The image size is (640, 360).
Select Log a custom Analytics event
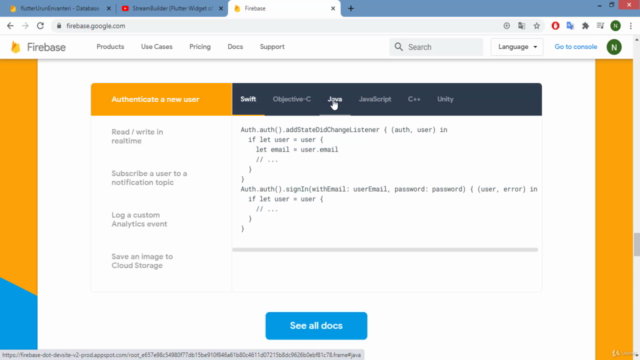[139, 220]
